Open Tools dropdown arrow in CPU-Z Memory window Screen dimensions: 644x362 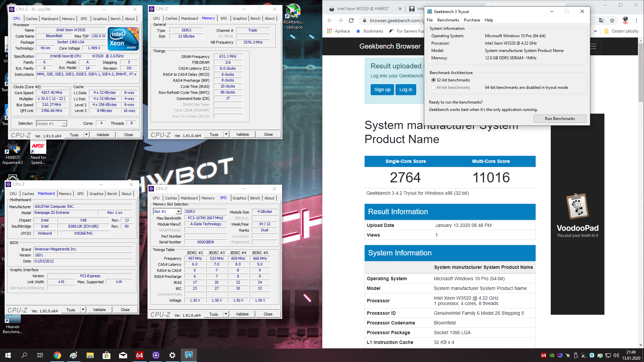point(226,134)
